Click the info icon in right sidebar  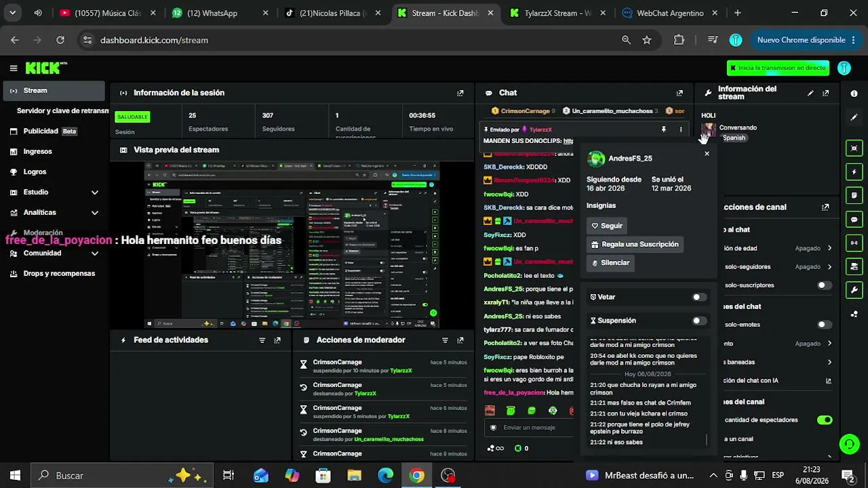(854, 94)
